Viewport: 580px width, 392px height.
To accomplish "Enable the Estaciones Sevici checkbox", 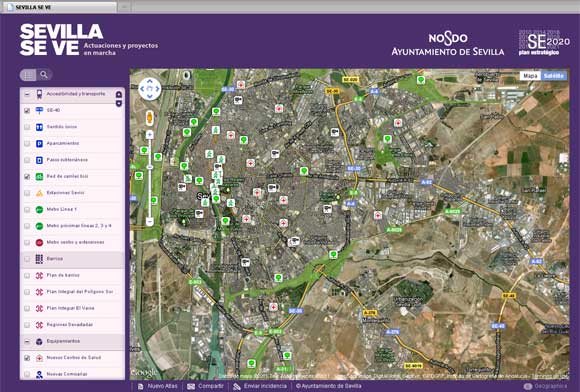I will tap(27, 193).
